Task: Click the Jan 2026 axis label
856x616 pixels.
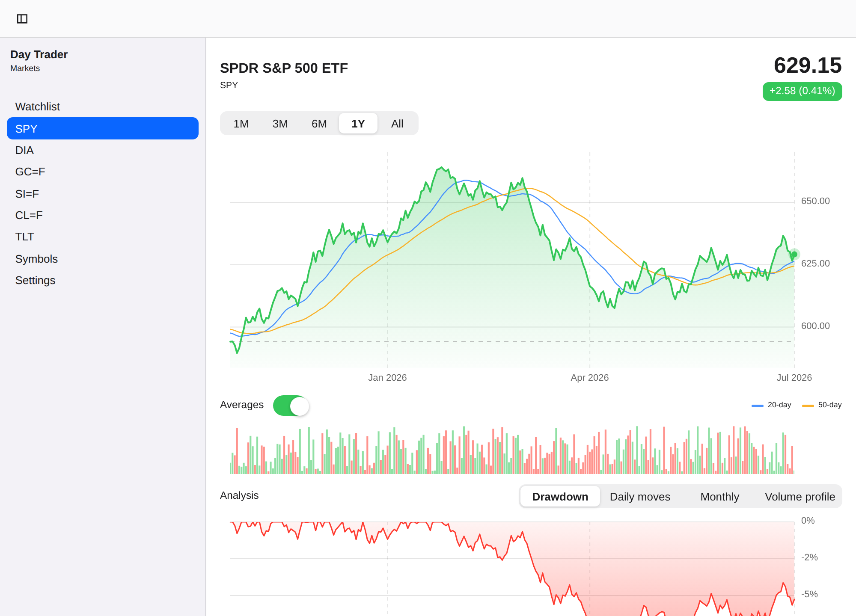Action: point(387,377)
